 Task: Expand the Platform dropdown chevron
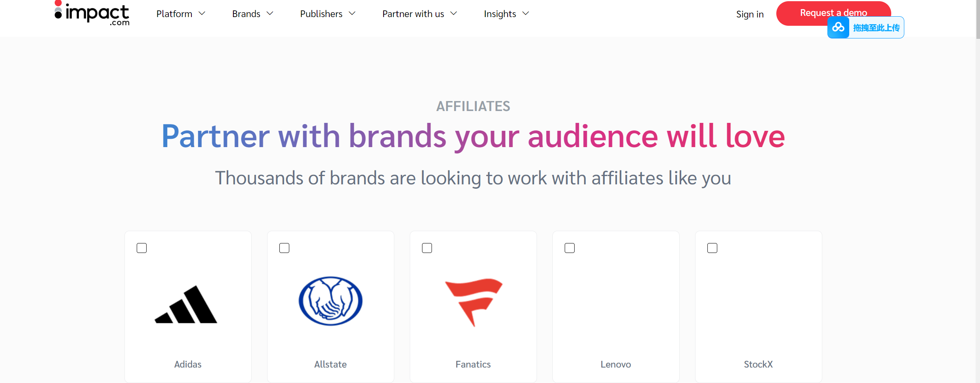(x=202, y=13)
